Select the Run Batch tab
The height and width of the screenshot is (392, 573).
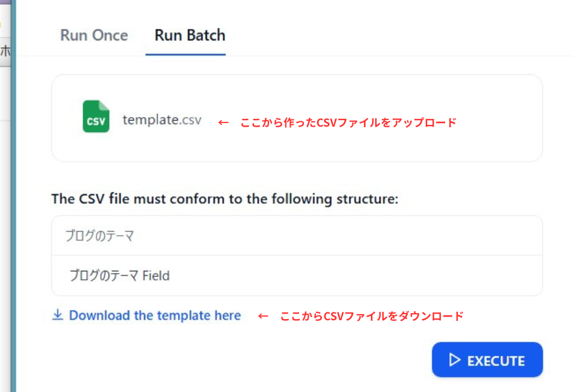[x=189, y=36]
